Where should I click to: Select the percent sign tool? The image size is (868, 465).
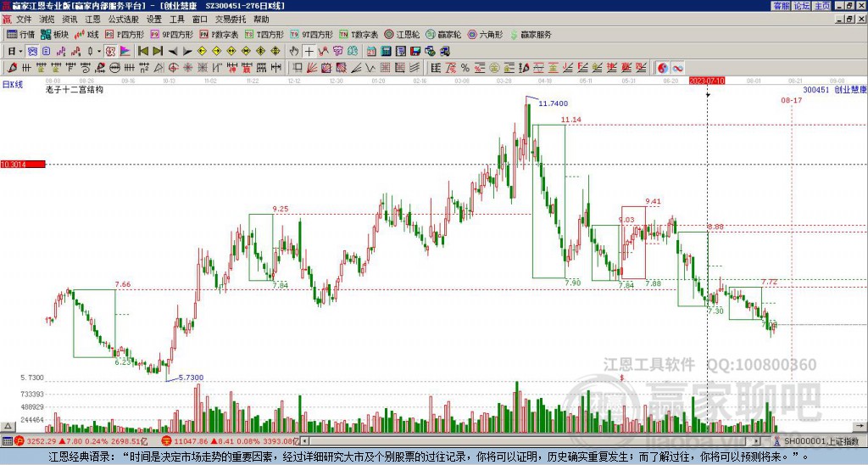point(465,68)
